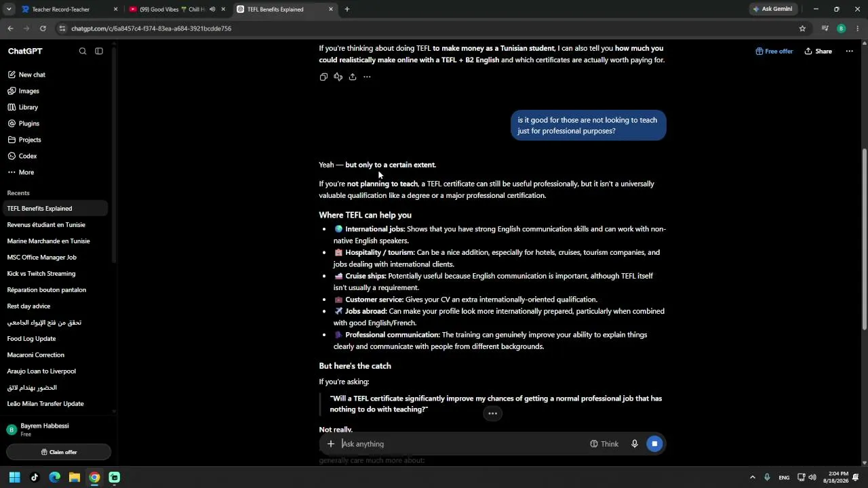Open clock and date 2:04 PM
This screenshot has height=488, width=868.
click(836, 477)
